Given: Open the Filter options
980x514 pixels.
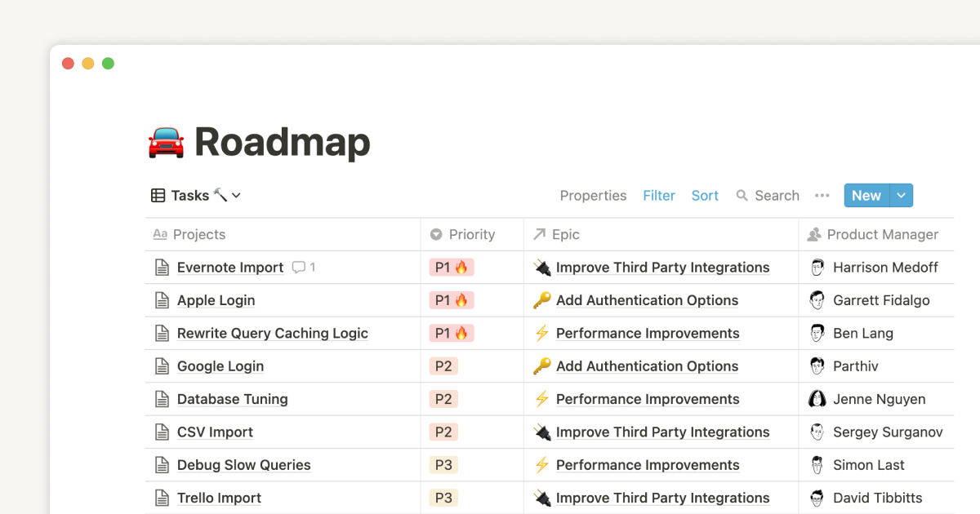Looking at the screenshot, I should pyautogui.click(x=659, y=196).
